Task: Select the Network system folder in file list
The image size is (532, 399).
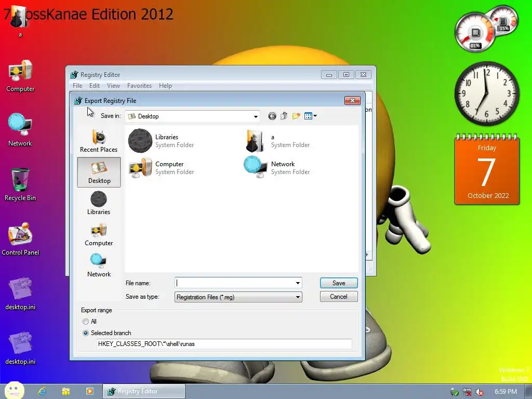Action: (x=277, y=168)
